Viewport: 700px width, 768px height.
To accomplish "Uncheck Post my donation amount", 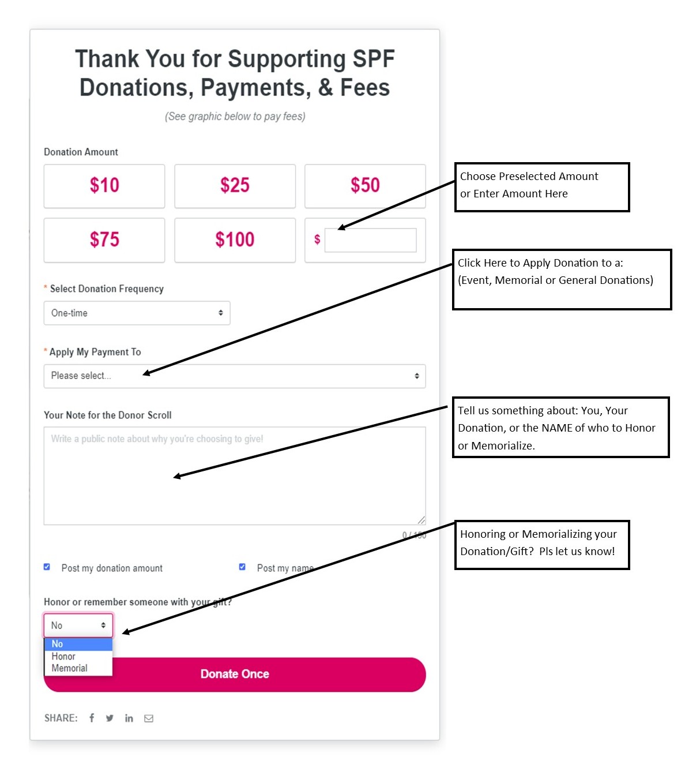I will [47, 567].
